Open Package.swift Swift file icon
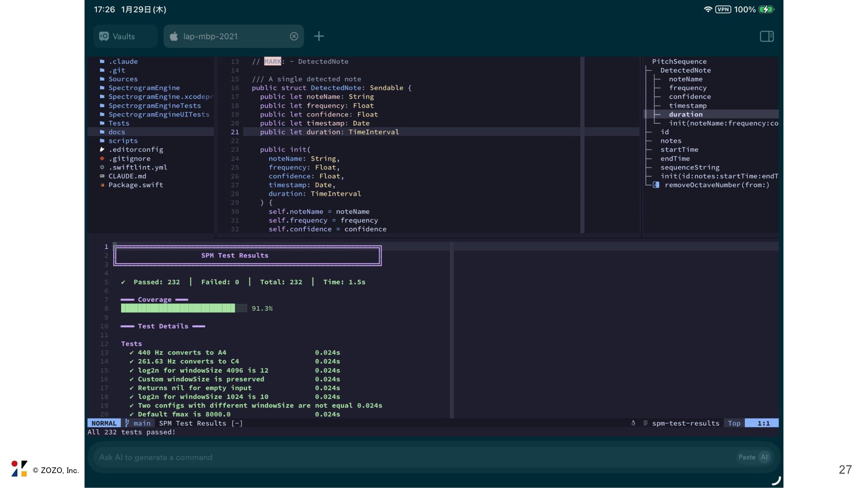The width and height of the screenshot is (868, 488). tap(102, 185)
